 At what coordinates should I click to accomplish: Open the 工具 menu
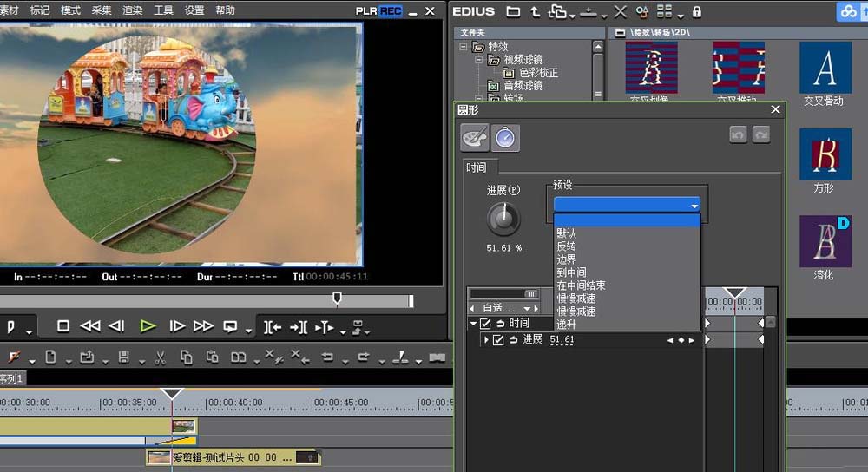click(x=163, y=10)
